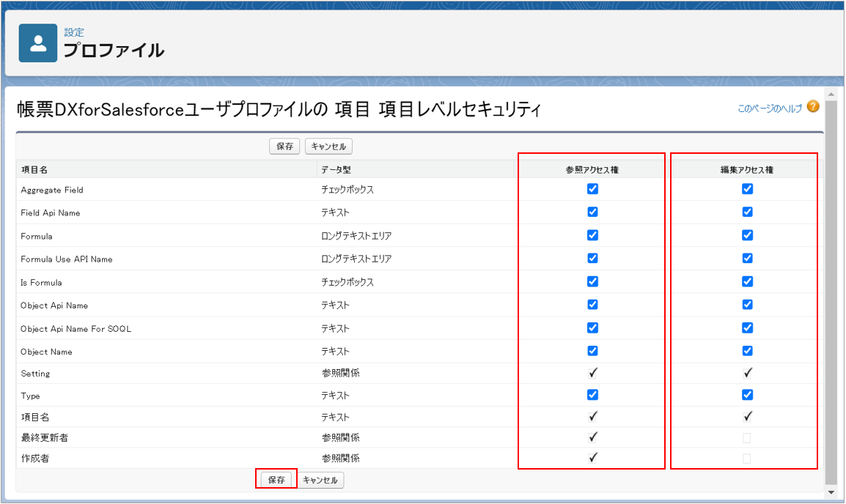
Task: Click the bottom キャンセル button
Action: [x=320, y=481]
